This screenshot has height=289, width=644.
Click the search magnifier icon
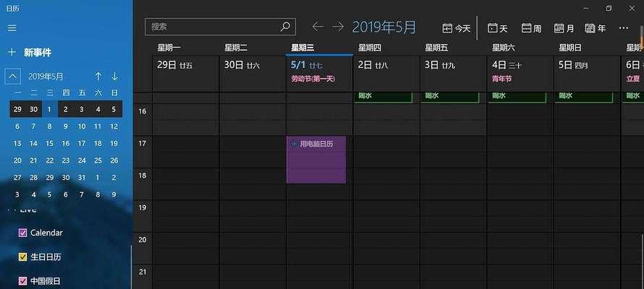click(x=285, y=27)
